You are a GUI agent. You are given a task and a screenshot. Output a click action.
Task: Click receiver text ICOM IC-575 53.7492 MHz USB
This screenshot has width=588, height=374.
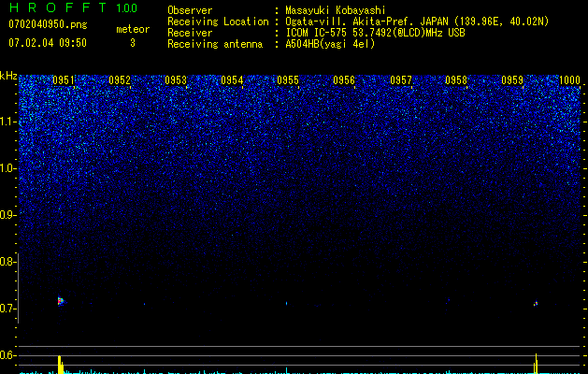click(375, 33)
